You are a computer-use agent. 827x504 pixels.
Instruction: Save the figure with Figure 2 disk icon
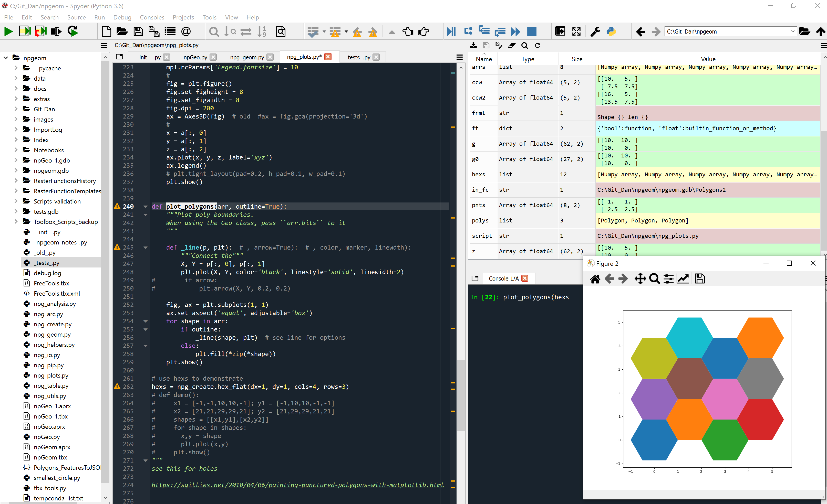(700, 279)
